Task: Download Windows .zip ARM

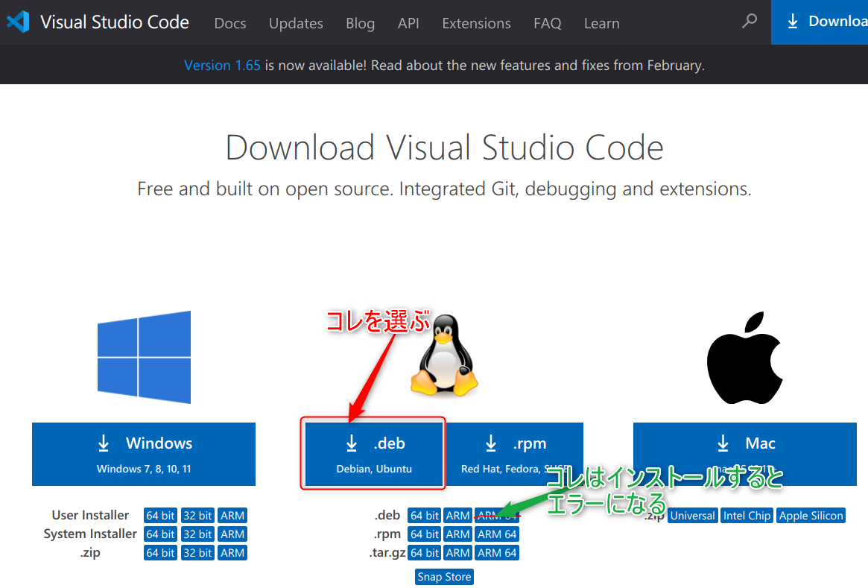Action: pos(232,552)
